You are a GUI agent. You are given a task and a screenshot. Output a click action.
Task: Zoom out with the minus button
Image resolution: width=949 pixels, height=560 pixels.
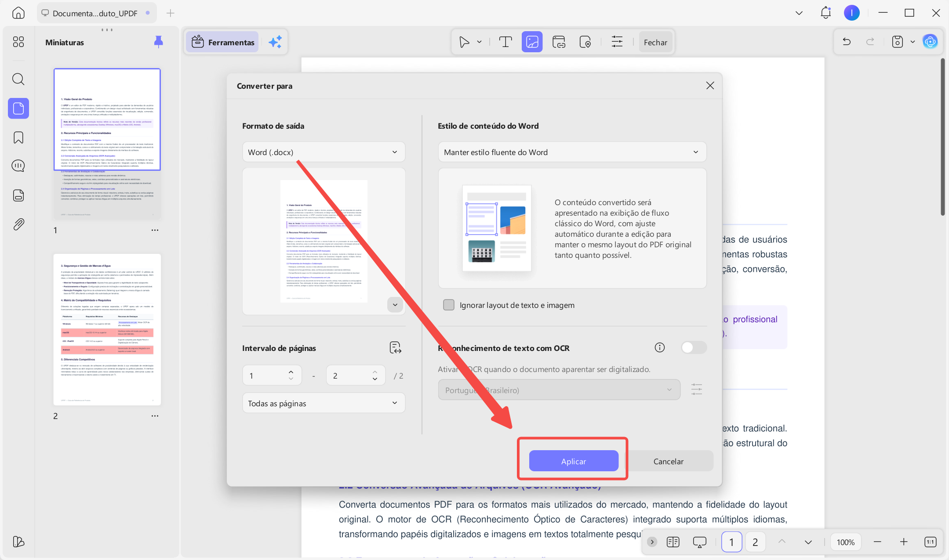click(x=877, y=542)
